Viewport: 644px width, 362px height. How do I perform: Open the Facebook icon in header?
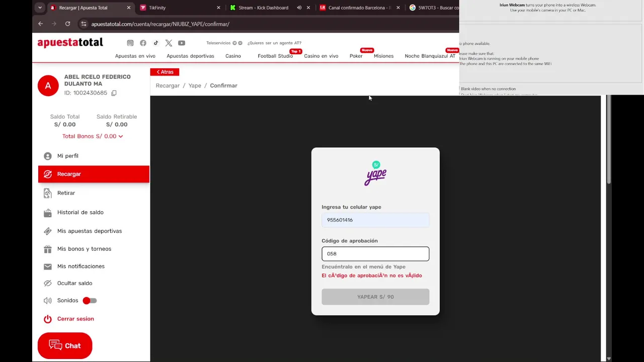click(x=143, y=43)
